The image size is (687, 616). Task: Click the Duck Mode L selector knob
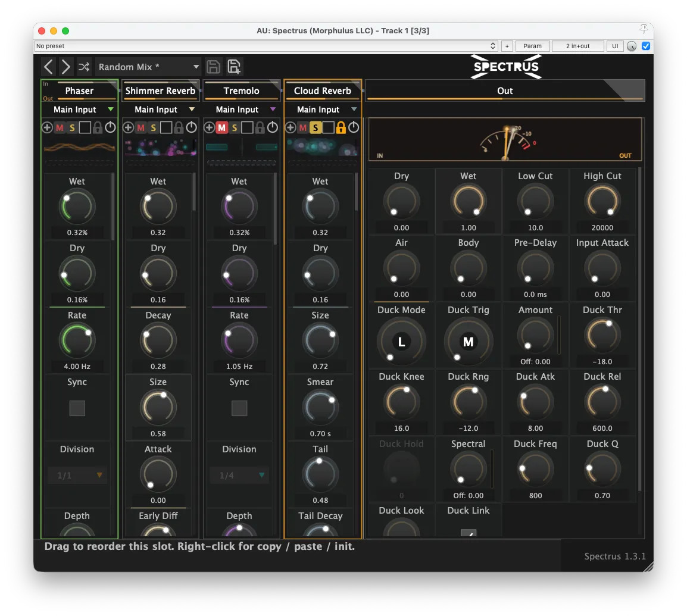point(401,341)
